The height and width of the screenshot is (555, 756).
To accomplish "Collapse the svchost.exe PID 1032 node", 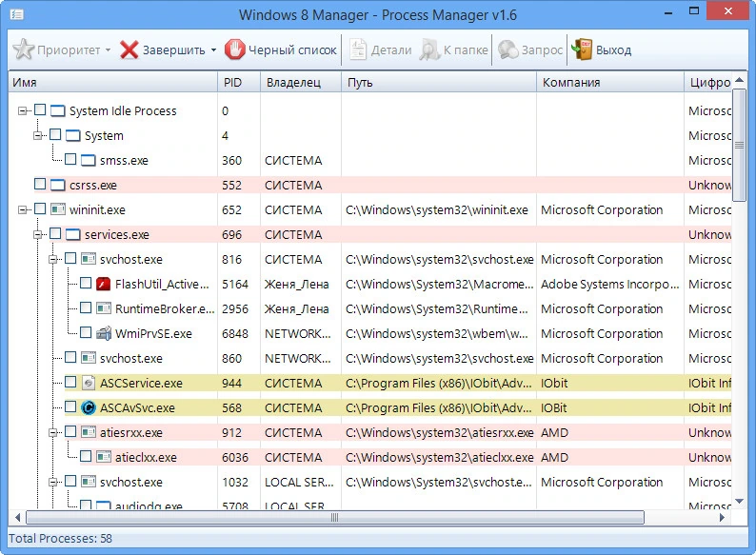I will (53, 483).
